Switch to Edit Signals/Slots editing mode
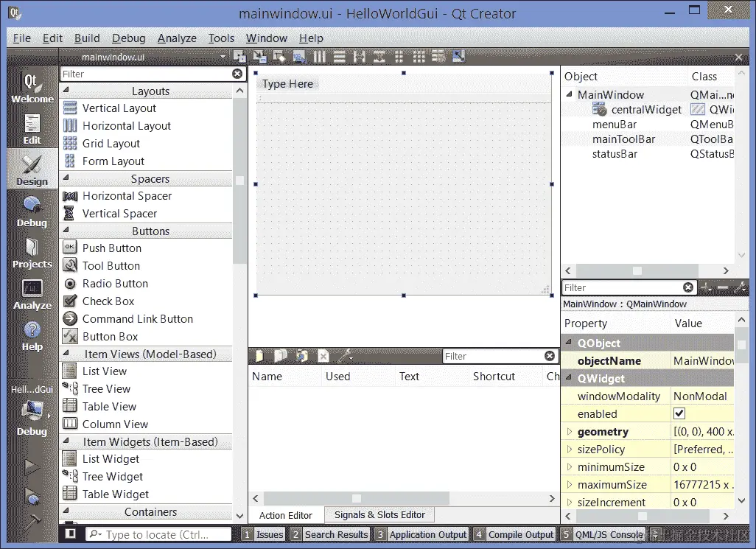Screen dimensions: 756x549 click(x=259, y=56)
